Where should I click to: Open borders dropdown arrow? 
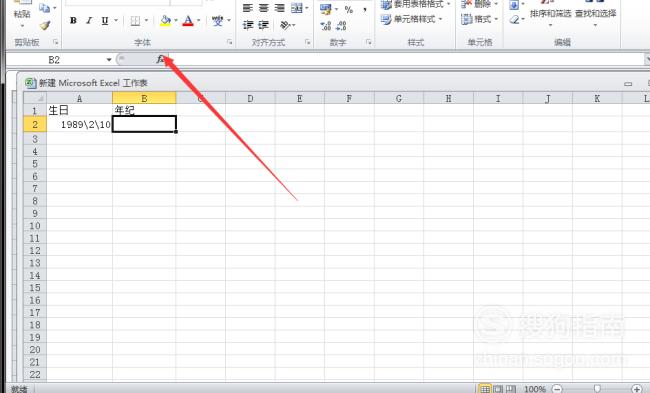(146, 20)
